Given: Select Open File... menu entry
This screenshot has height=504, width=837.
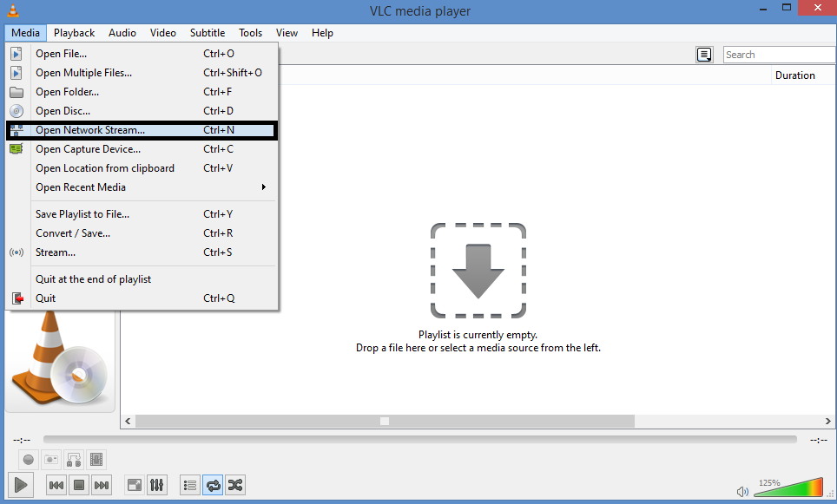Looking at the screenshot, I should coord(142,53).
